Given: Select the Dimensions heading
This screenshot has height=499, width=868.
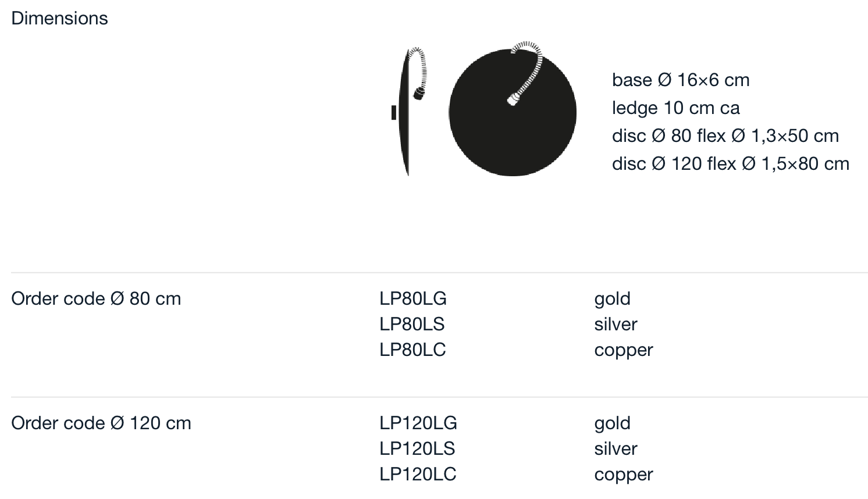Looking at the screenshot, I should click(x=59, y=18).
